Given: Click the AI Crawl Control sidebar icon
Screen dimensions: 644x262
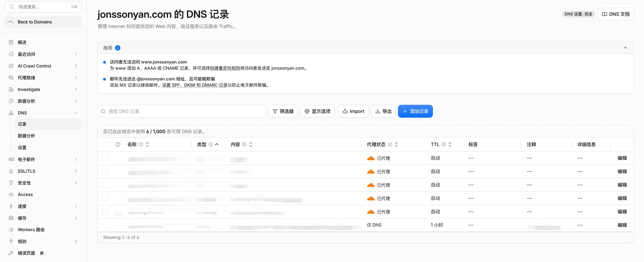Looking at the screenshot, I should 11,66.
